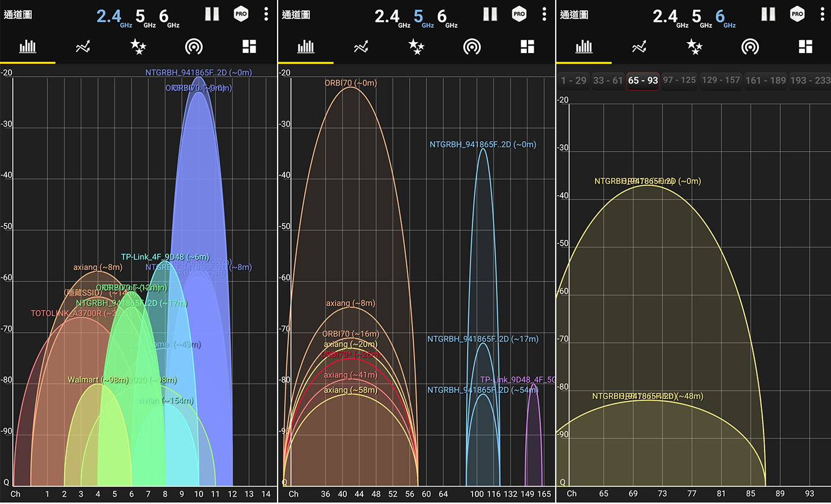This screenshot has width=831, height=504.
Task: Tap the TP-Link_4F_9D48 (~6m) network label
Action: 165,257
